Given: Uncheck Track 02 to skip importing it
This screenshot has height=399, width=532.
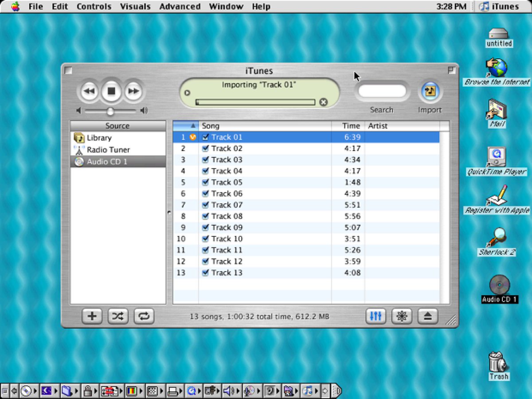Looking at the screenshot, I should 206,148.
